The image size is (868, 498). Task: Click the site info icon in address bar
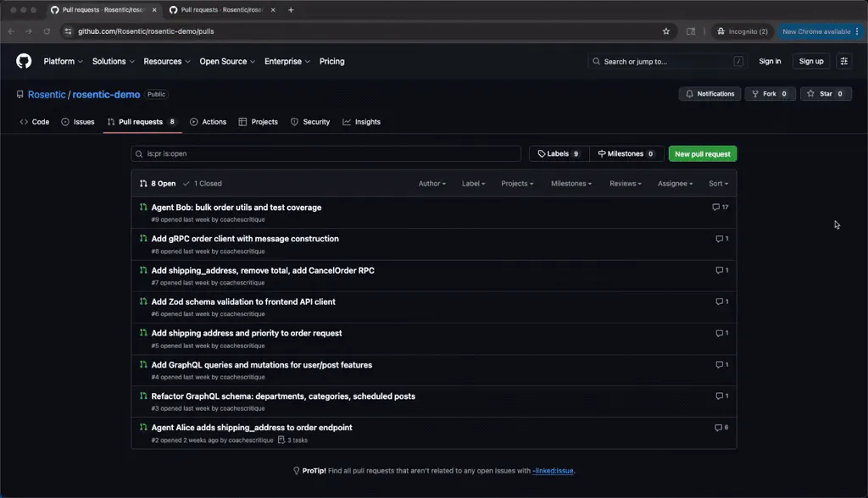coord(68,31)
